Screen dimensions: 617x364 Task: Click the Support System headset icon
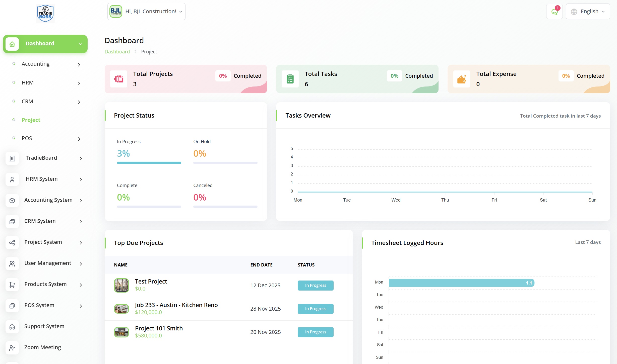click(12, 327)
